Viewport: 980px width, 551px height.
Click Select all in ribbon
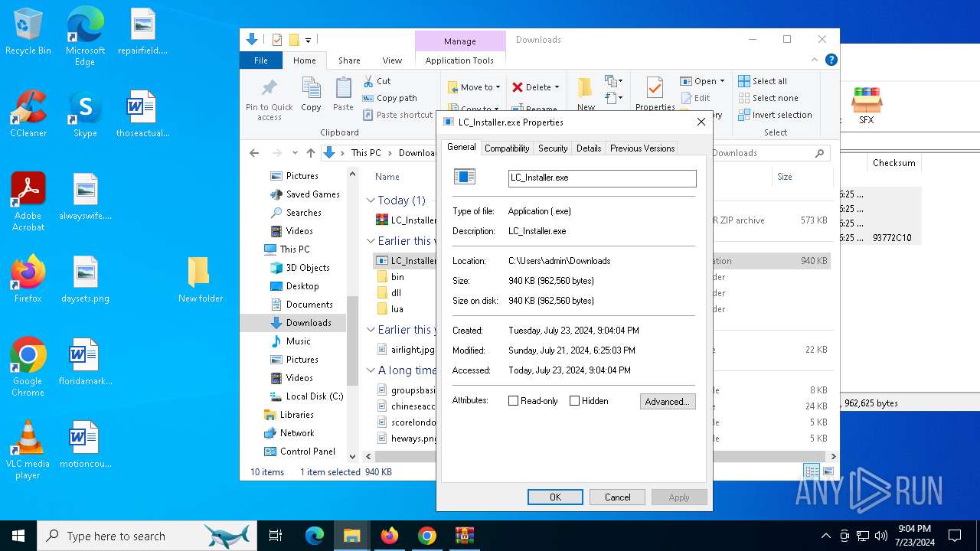click(x=763, y=81)
